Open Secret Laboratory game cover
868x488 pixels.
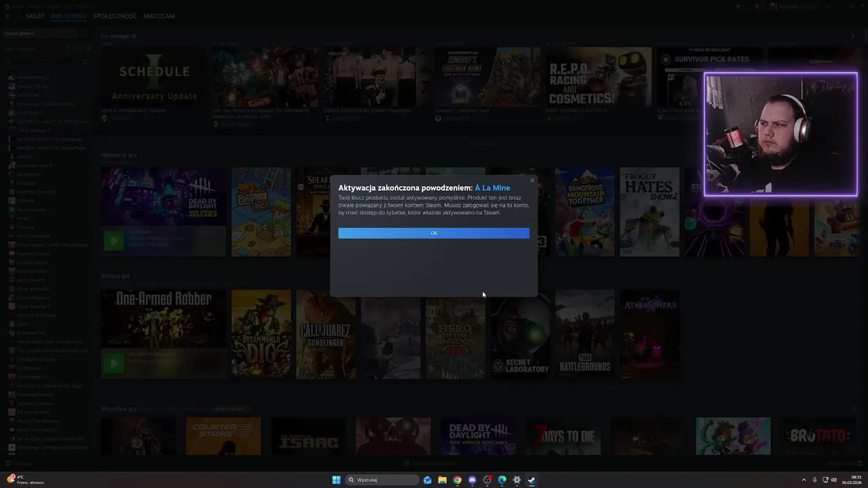tap(520, 334)
